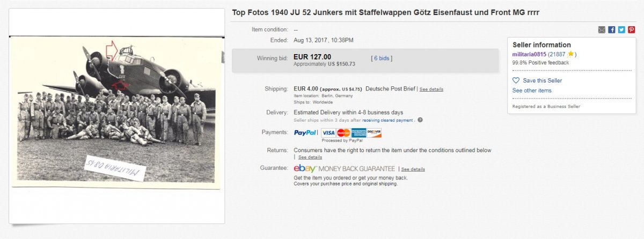Click the Visa card icon
The height and width of the screenshot is (239, 644).
coord(328,132)
